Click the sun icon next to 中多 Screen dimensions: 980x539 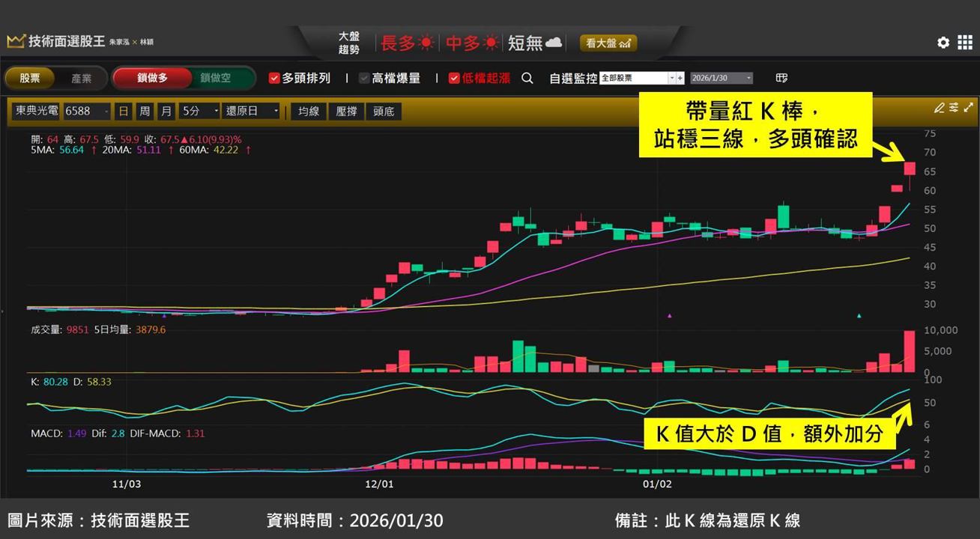(x=491, y=43)
